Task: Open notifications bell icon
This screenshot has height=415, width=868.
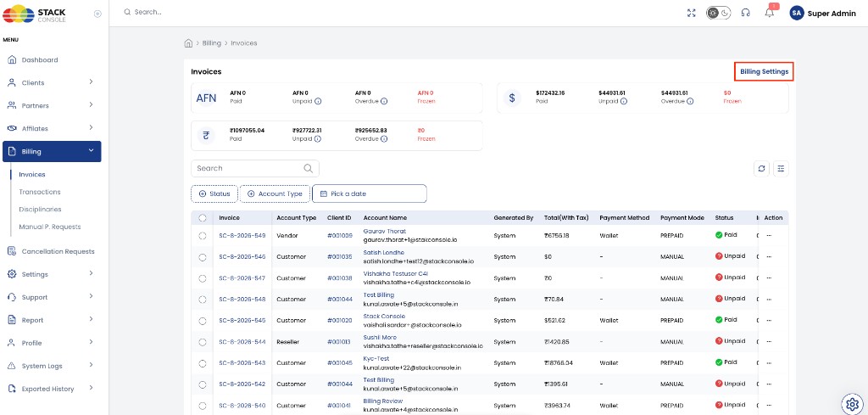Action: click(770, 12)
